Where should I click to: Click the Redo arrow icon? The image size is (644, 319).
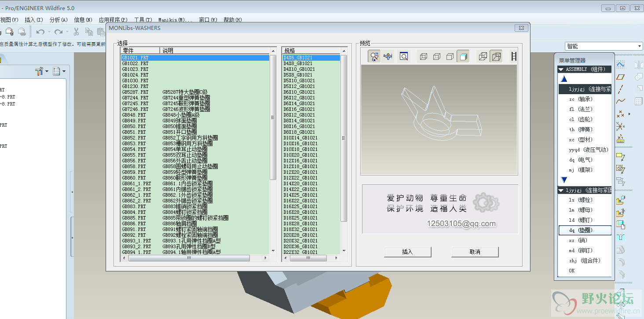click(59, 32)
